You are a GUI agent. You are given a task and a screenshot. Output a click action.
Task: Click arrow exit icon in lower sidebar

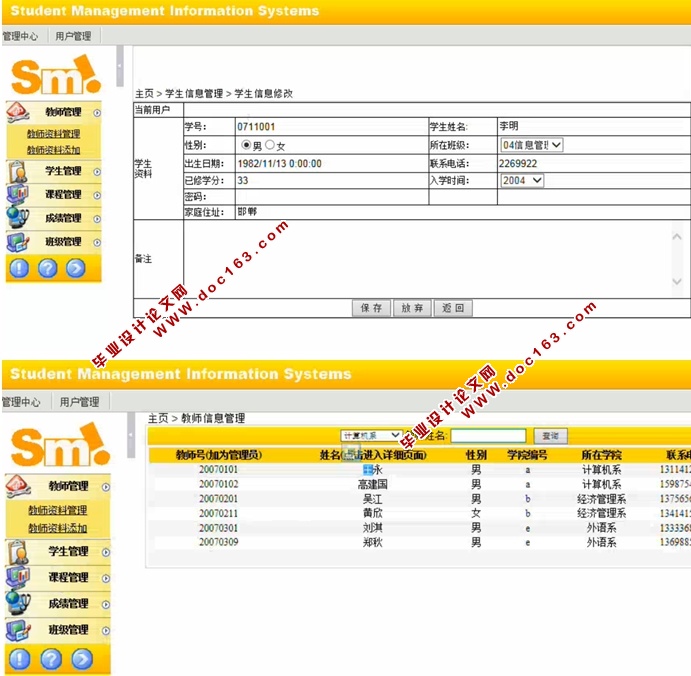(x=82, y=658)
